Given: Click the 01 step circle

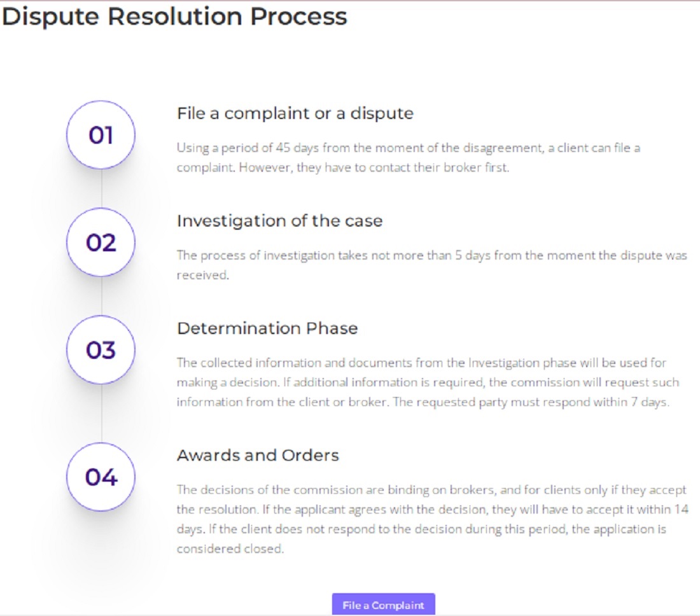Looking at the screenshot, I should tap(101, 135).
